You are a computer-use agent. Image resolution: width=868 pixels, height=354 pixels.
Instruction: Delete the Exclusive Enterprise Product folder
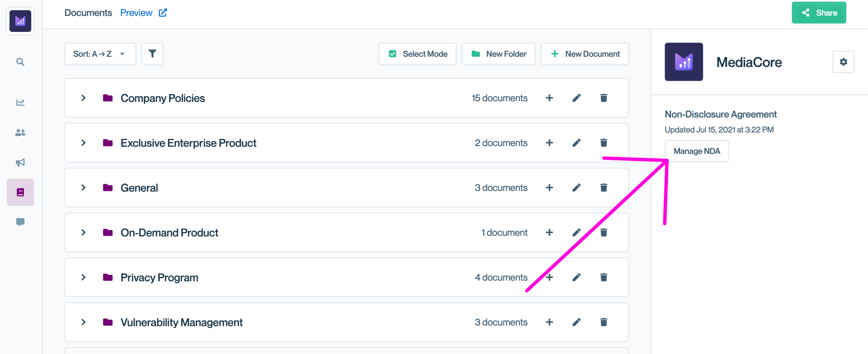click(604, 143)
